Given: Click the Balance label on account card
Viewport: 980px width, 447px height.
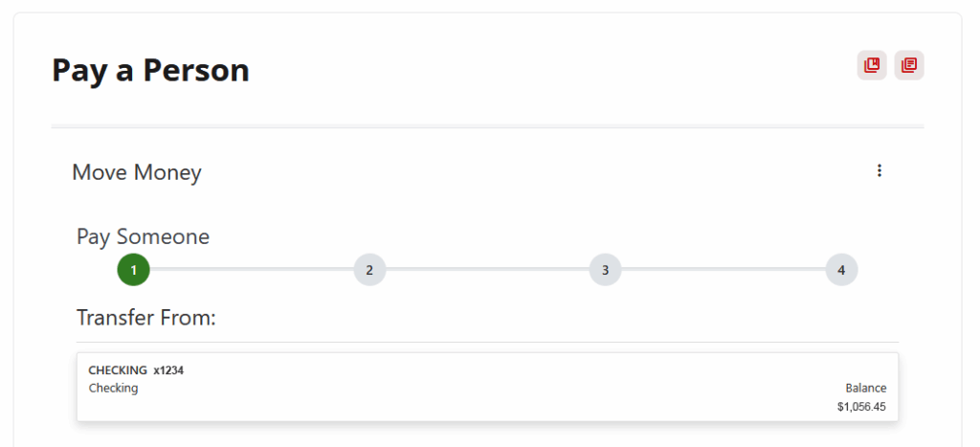Looking at the screenshot, I should tap(865, 389).
